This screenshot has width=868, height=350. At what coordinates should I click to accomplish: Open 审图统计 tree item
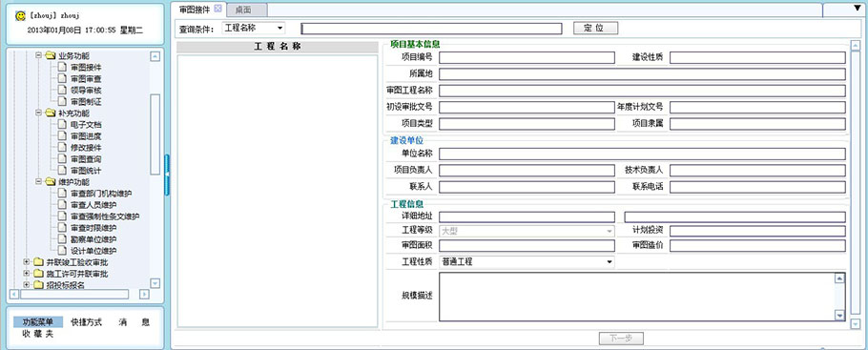coord(86,171)
